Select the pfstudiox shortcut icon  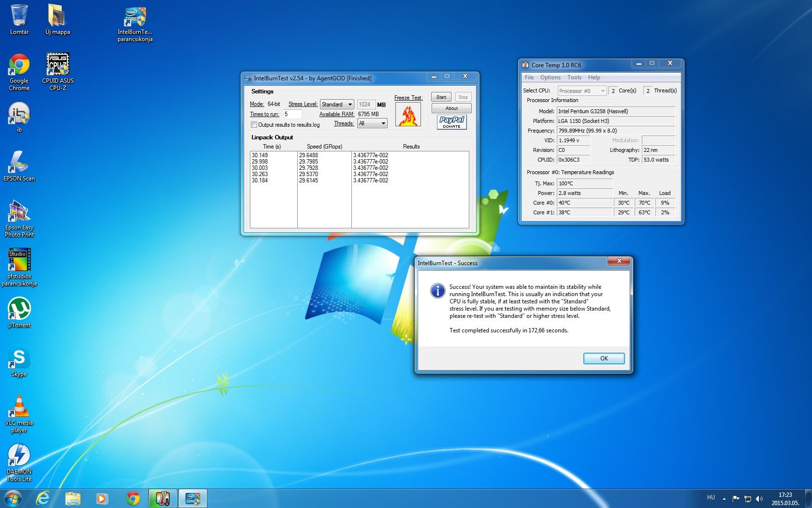[x=19, y=267]
